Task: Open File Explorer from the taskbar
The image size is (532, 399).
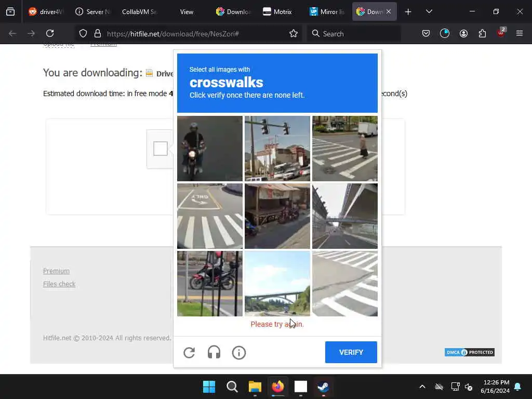Action: (x=255, y=387)
